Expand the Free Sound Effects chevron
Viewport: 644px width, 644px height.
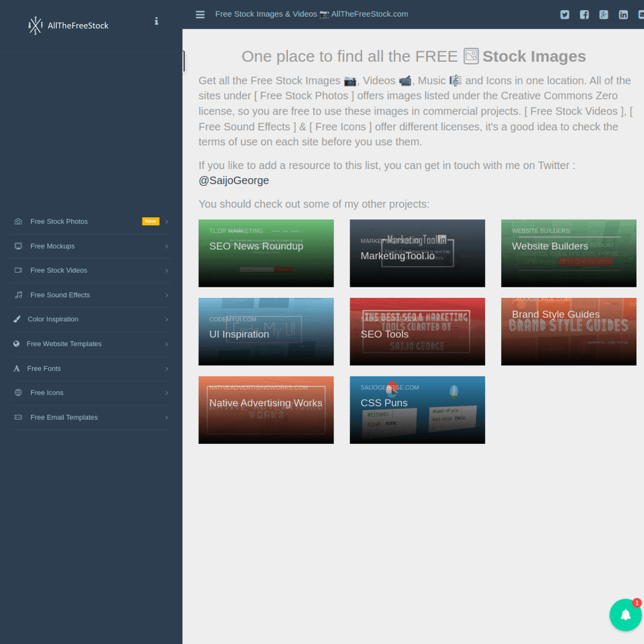[167, 295]
